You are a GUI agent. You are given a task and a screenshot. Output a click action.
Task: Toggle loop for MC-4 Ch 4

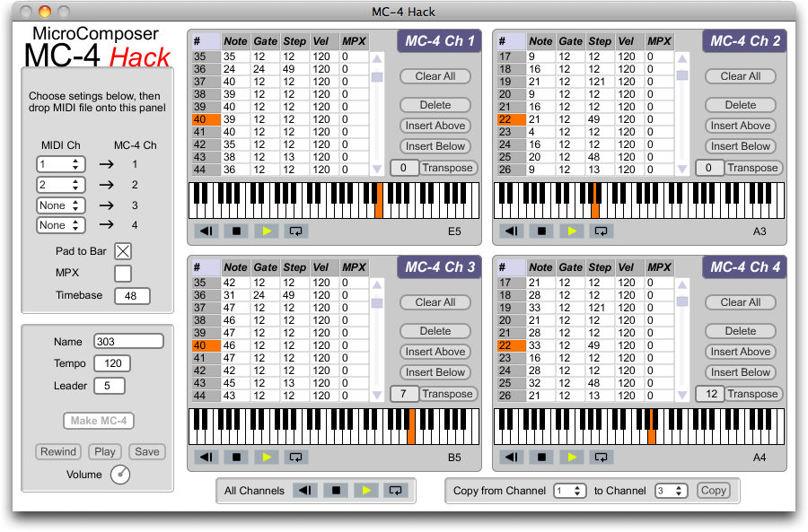point(601,458)
